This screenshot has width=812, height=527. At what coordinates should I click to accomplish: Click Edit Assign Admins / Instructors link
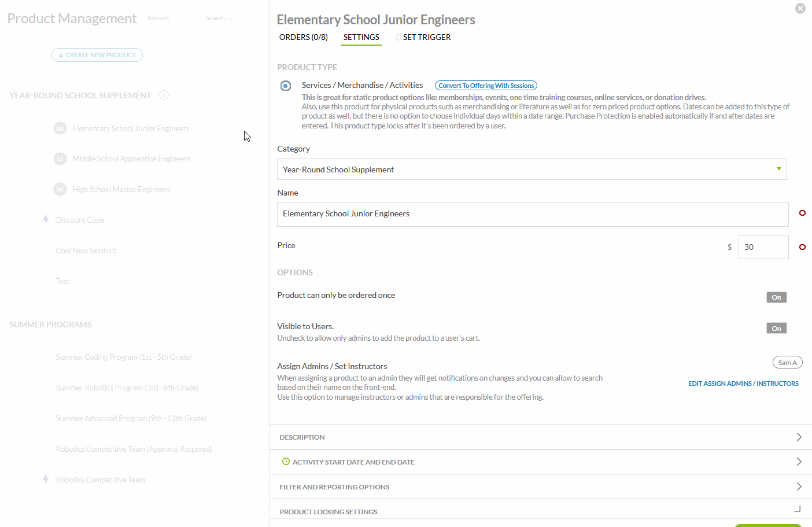click(x=743, y=384)
